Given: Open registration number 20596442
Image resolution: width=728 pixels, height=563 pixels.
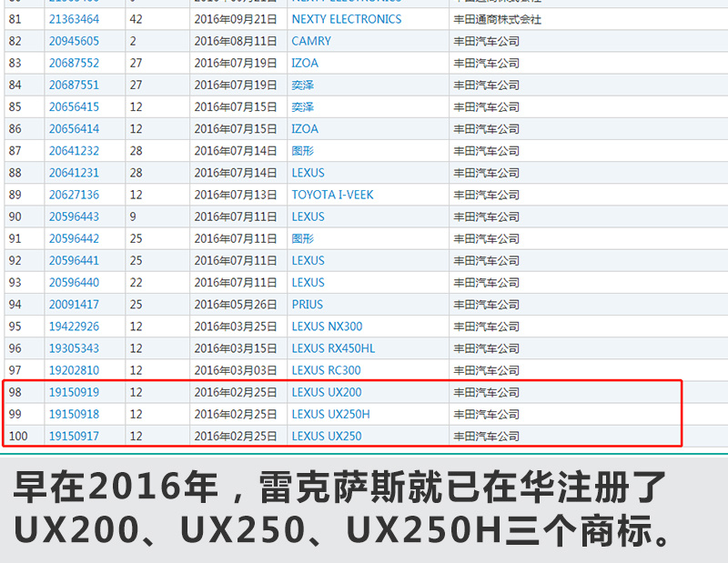Looking at the screenshot, I should click(x=75, y=238).
